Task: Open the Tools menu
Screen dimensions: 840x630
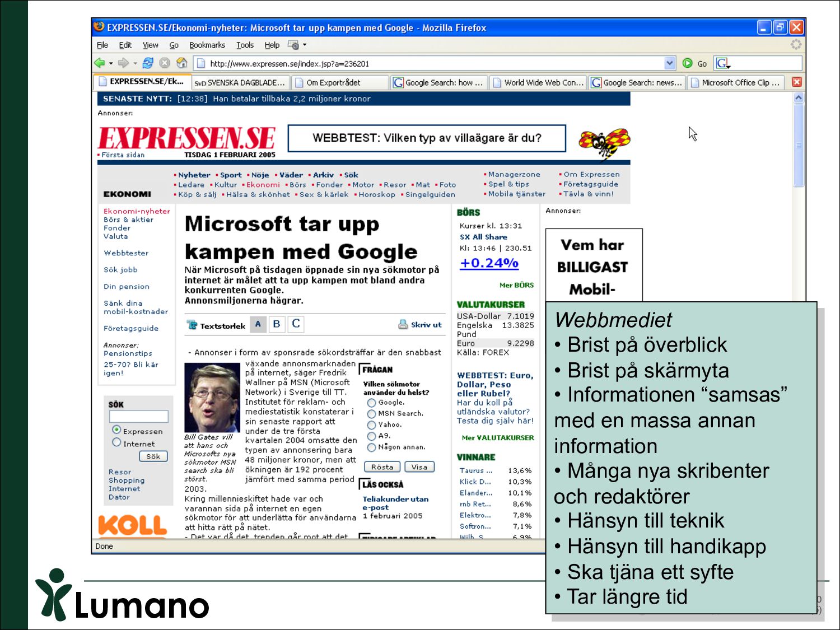Action: pyautogui.click(x=245, y=45)
